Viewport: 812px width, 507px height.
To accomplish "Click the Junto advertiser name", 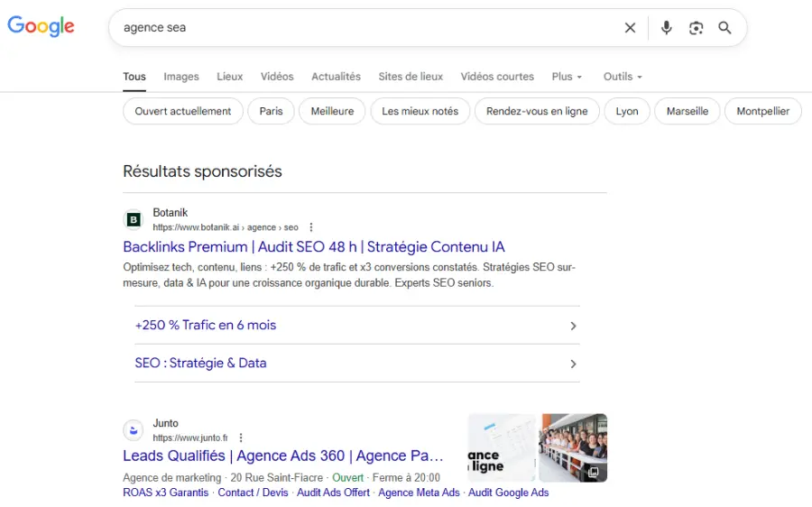I will click(165, 424).
